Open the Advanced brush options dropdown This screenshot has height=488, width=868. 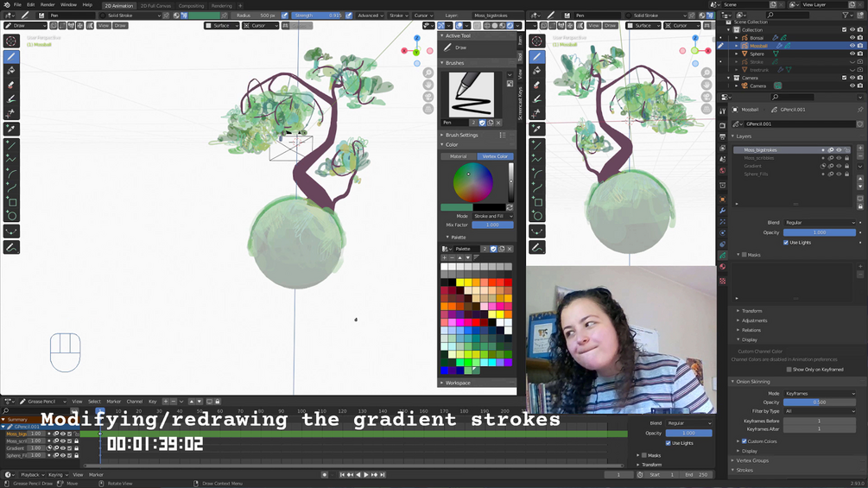point(371,16)
